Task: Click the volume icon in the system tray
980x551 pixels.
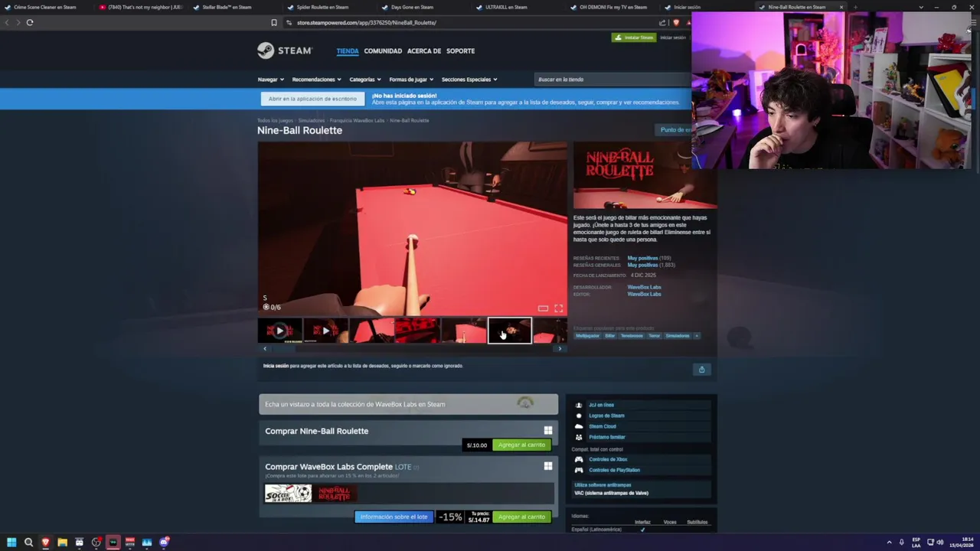Action: click(x=939, y=543)
